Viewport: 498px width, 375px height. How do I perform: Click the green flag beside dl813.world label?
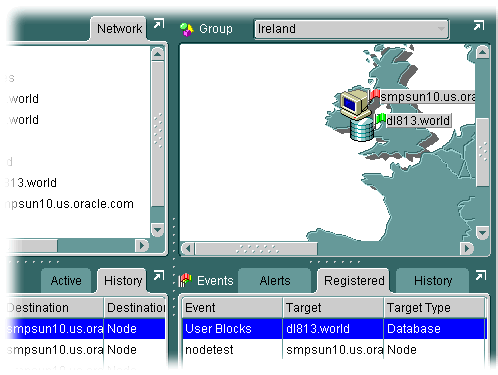(380, 119)
